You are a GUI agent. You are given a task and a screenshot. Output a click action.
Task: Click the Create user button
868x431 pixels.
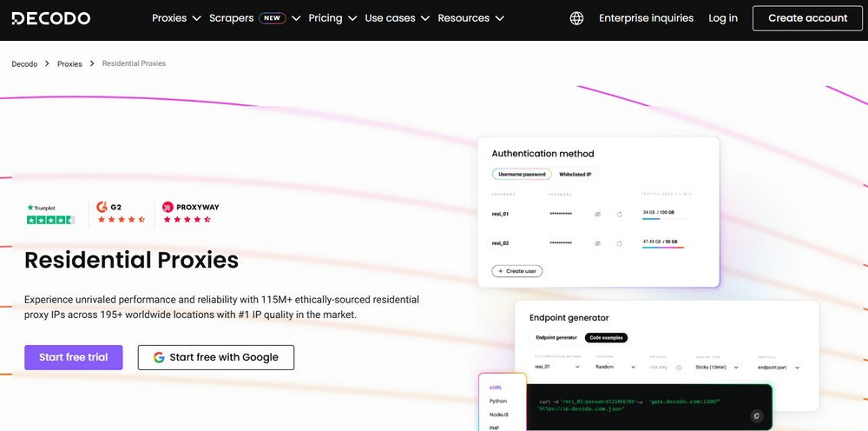[517, 271]
